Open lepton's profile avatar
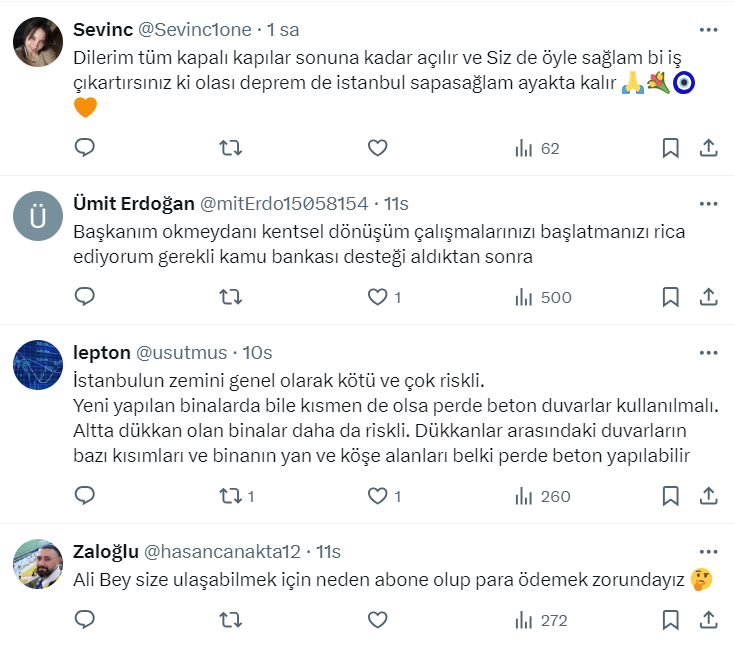This screenshot has width=735, height=646. click(x=38, y=367)
